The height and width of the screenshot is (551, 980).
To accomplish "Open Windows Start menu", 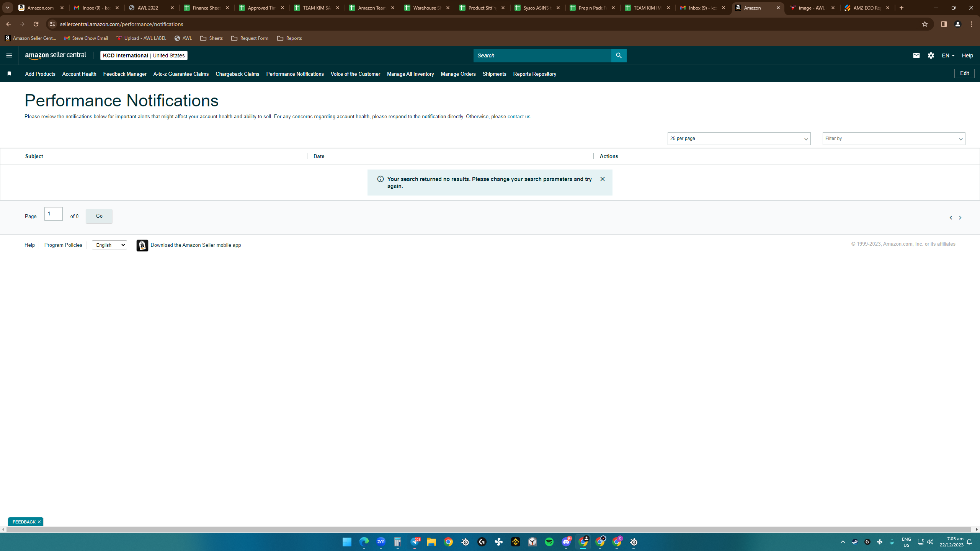I will point(347,542).
